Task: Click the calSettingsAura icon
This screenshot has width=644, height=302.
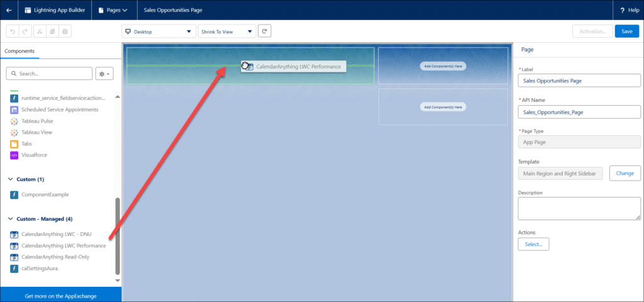Action: point(14,268)
